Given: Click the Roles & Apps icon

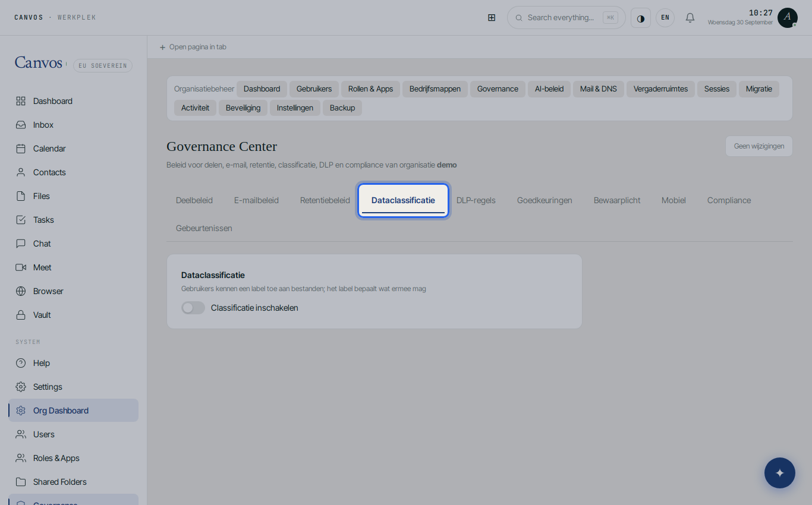Looking at the screenshot, I should pyautogui.click(x=21, y=458).
